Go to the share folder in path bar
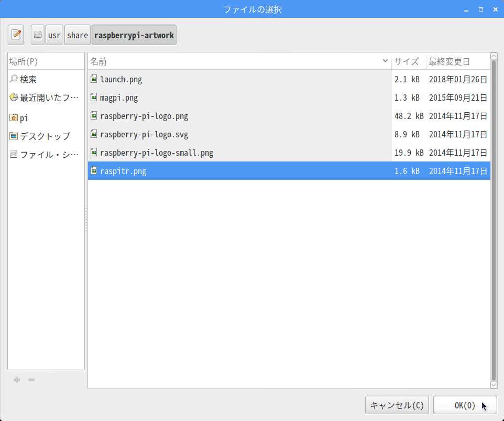Viewport: 504px width, 421px height. pos(78,35)
